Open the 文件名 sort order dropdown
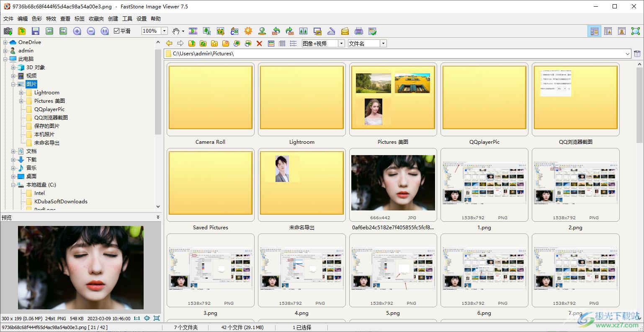The image size is (644, 332). click(383, 44)
